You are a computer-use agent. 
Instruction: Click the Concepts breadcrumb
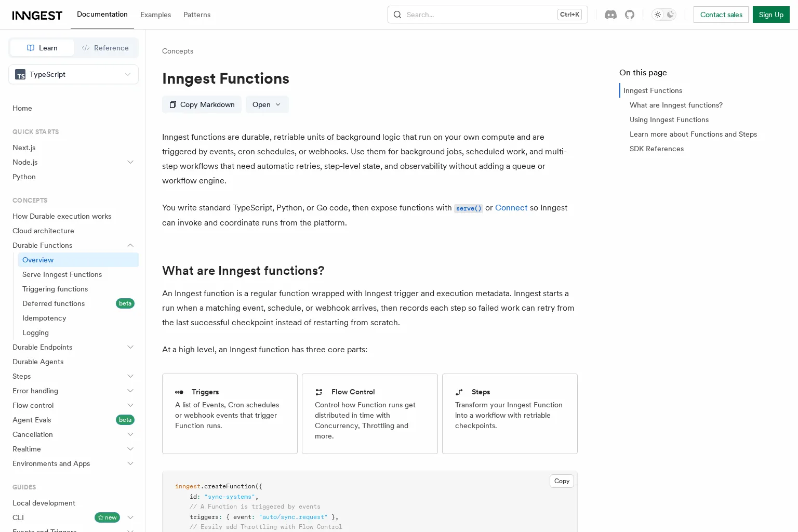tap(178, 51)
